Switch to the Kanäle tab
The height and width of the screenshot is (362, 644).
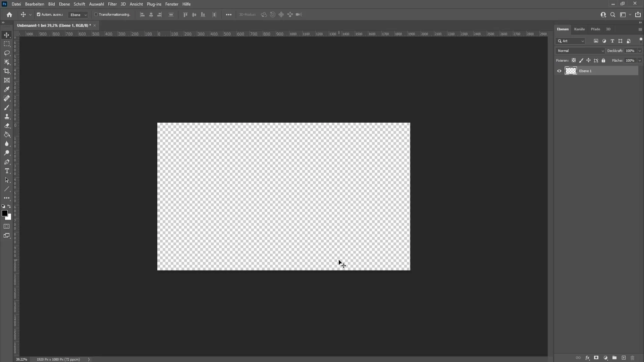click(579, 29)
